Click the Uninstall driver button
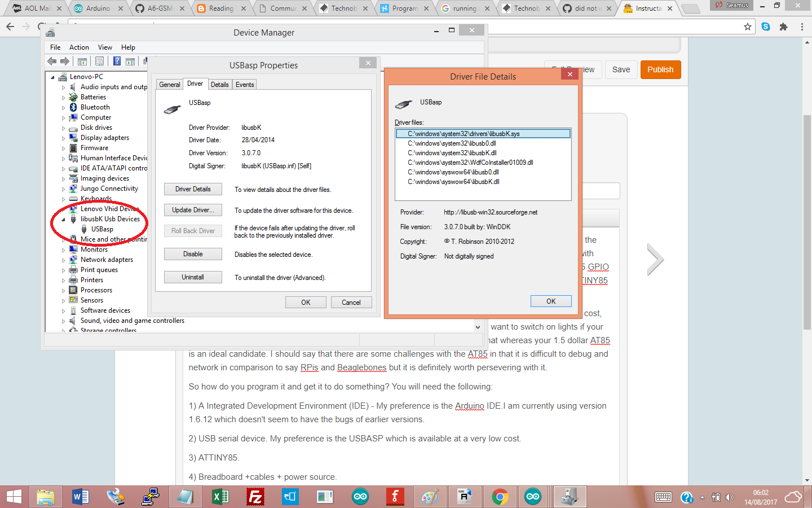 click(x=193, y=277)
